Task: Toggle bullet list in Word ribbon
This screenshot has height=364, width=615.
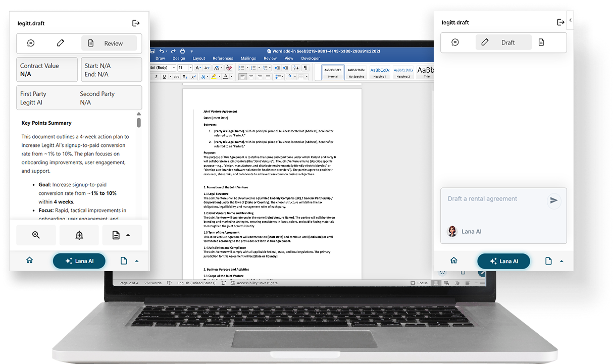Action: tap(242, 68)
